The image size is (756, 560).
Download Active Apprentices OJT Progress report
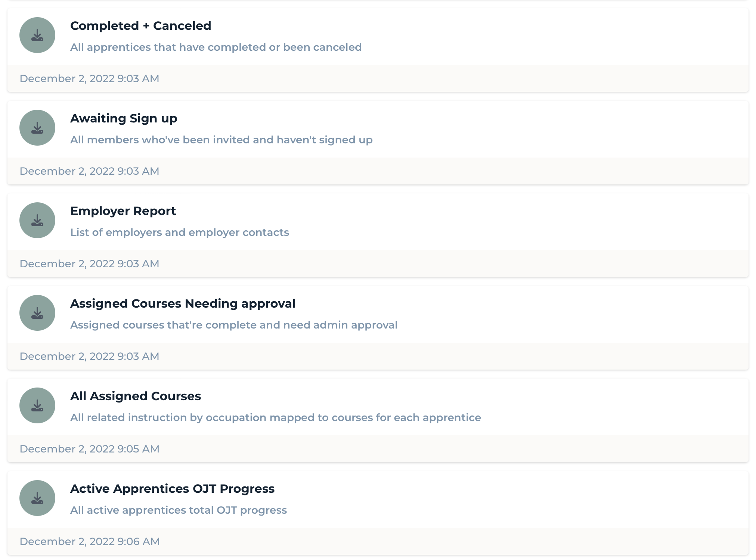(x=37, y=498)
